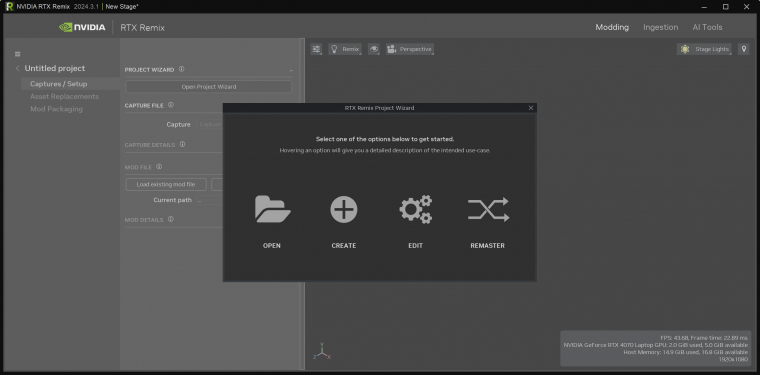The height and width of the screenshot is (375, 760).
Task: Click info icon next to Capture File
Action: (x=171, y=105)
